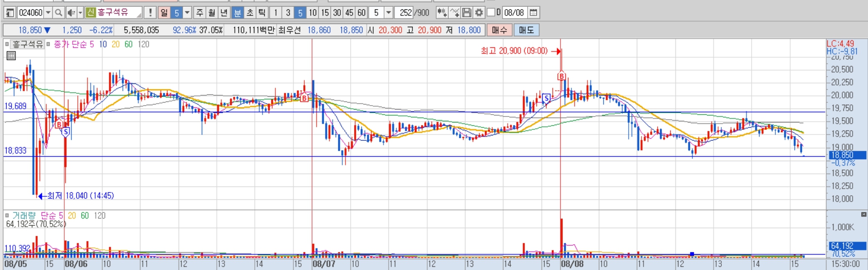868x270 pixels.
Task: Select the 60 minute interval button
Action: click(362, 12)
